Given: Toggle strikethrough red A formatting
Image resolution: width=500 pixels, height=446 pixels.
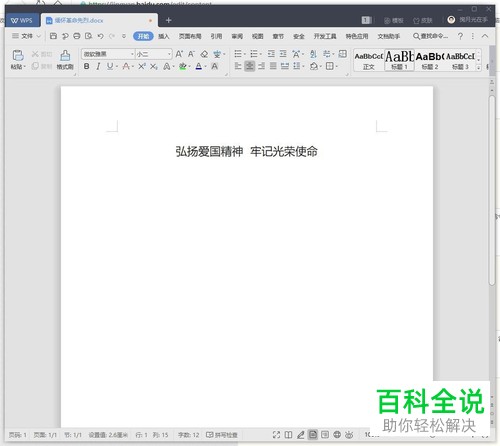Looking at the screenshot, I should (x=126, y=66).
